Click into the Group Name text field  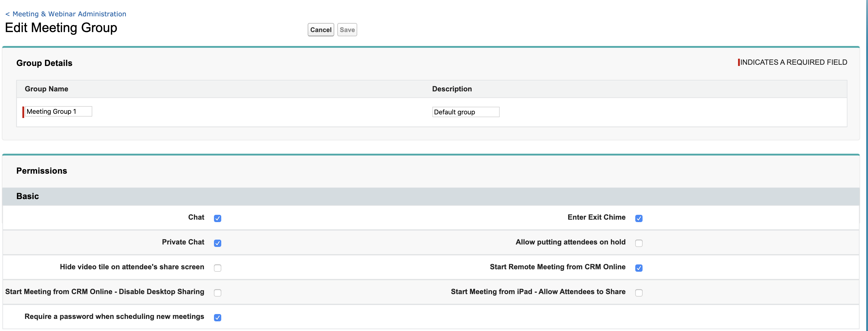[58, 111]
